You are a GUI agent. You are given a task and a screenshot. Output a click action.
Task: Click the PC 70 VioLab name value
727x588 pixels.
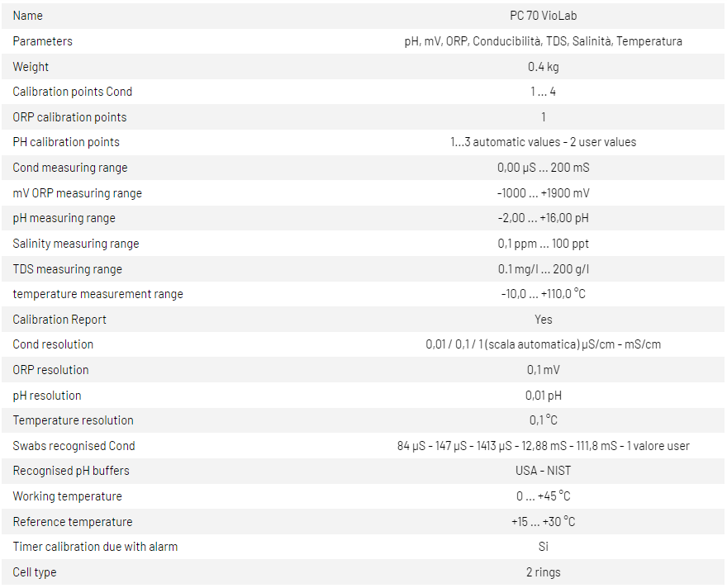543,16
